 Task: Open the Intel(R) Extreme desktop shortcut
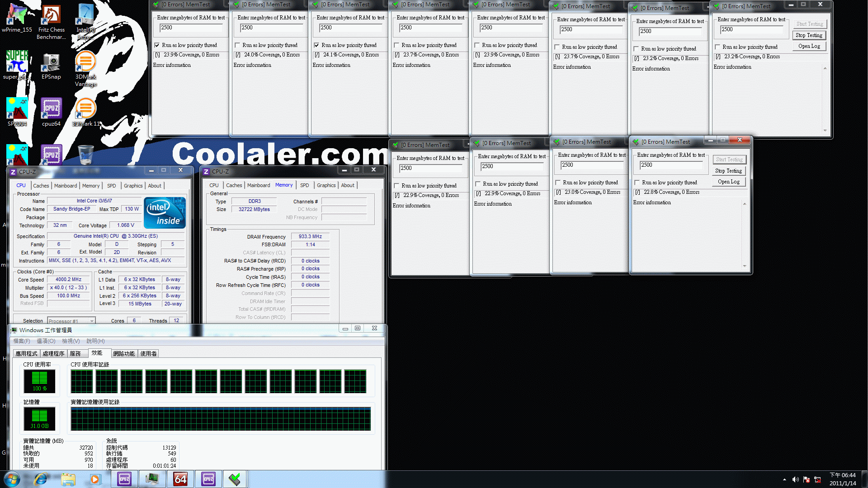[x=85, y=22]
